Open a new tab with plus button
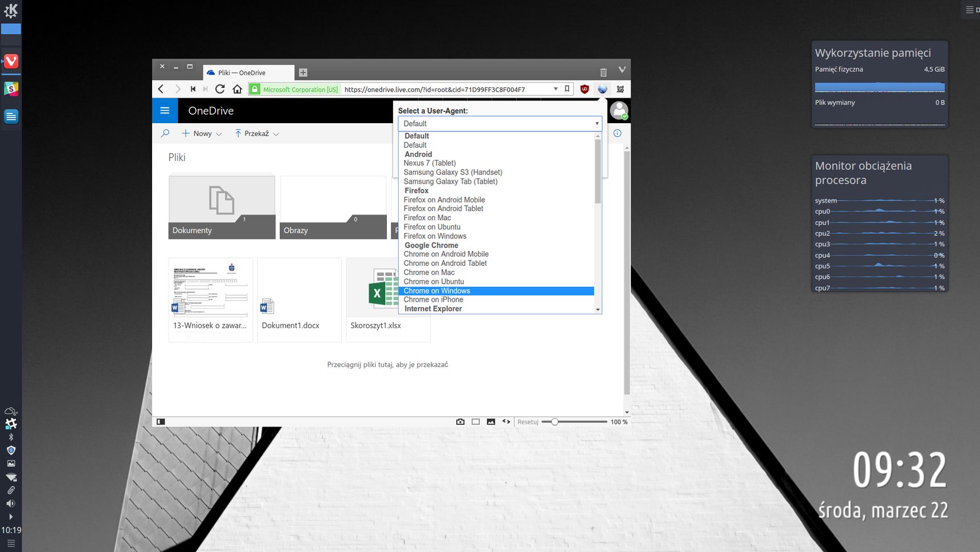This screenshot has width=980, height=552. point(303,72)
